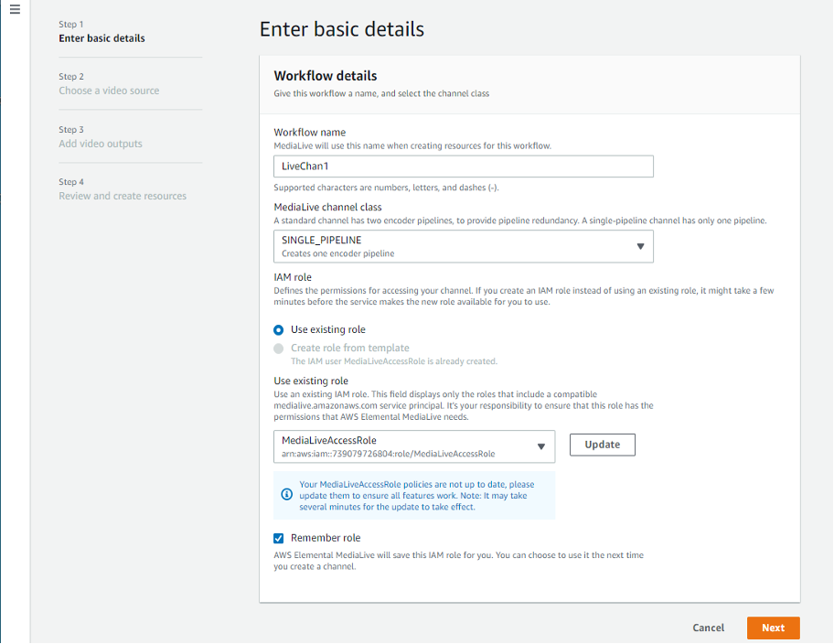834x644 pixels.
Task: Click the Update button beside the role selector
Action: pos(602,444)
